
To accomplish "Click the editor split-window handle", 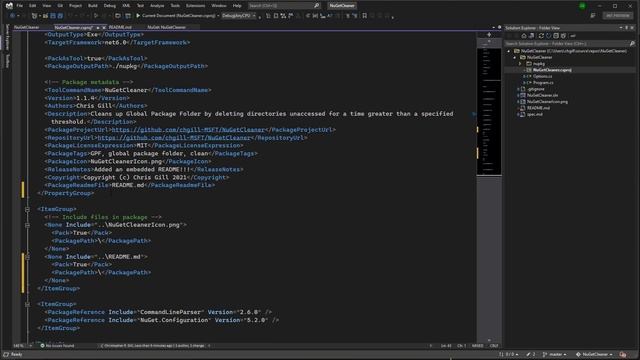I will click(489, 35).
